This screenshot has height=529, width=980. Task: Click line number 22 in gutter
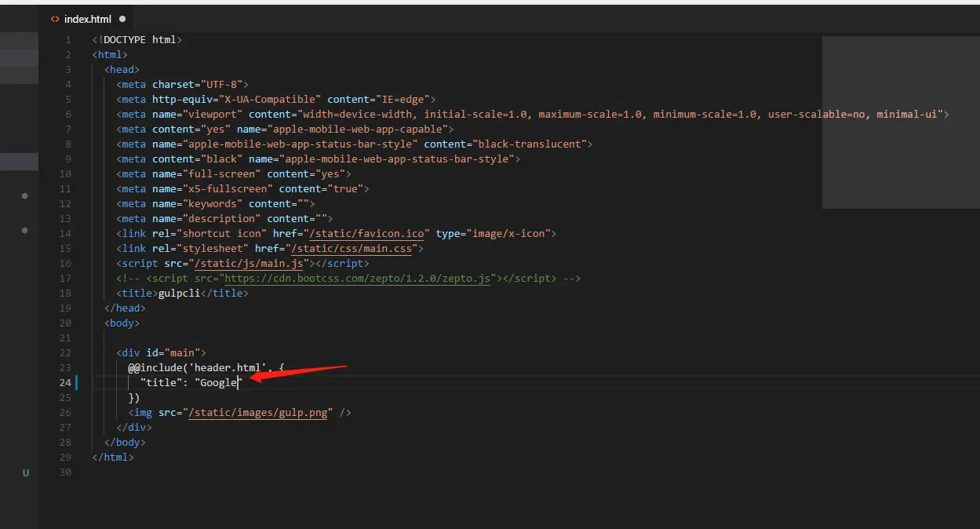(65, 352)
